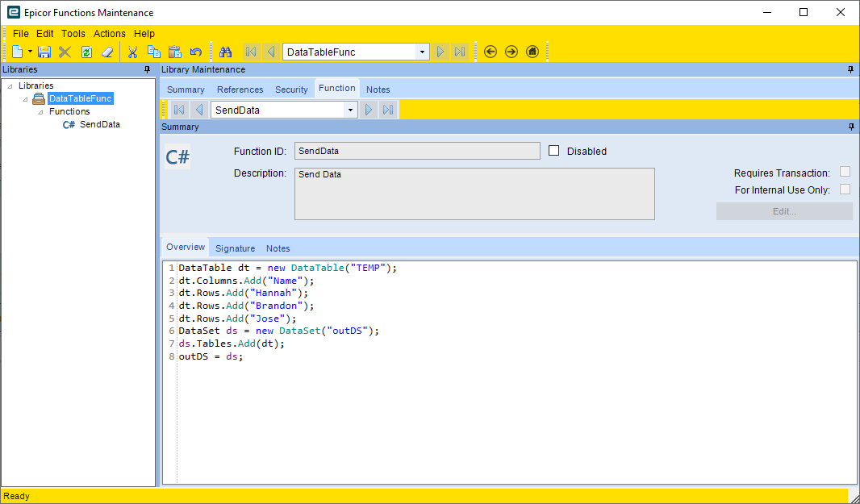Toggle the pin on the Summary section header
860x504 pixels.
point(850,127)
